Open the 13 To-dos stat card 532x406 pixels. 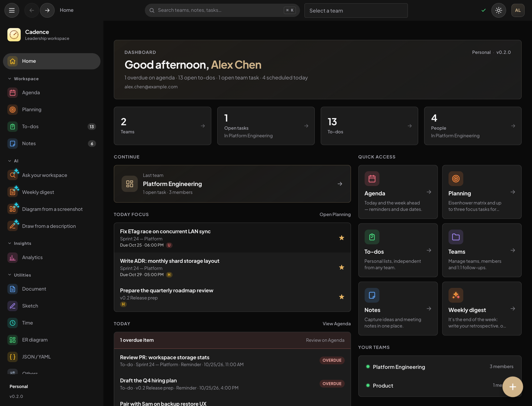pos(369,126)
